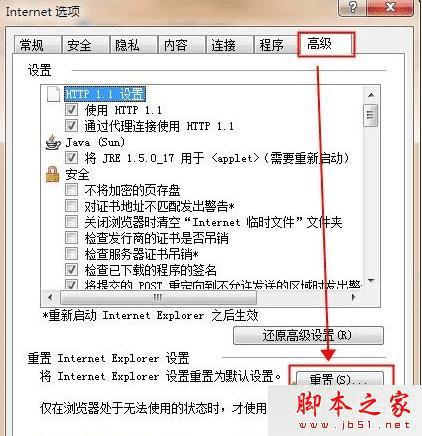Click the Java (Sun) coffee cup icon
Image resolution: width=422 pixels, height=436 pixels.
click(53, 143)
